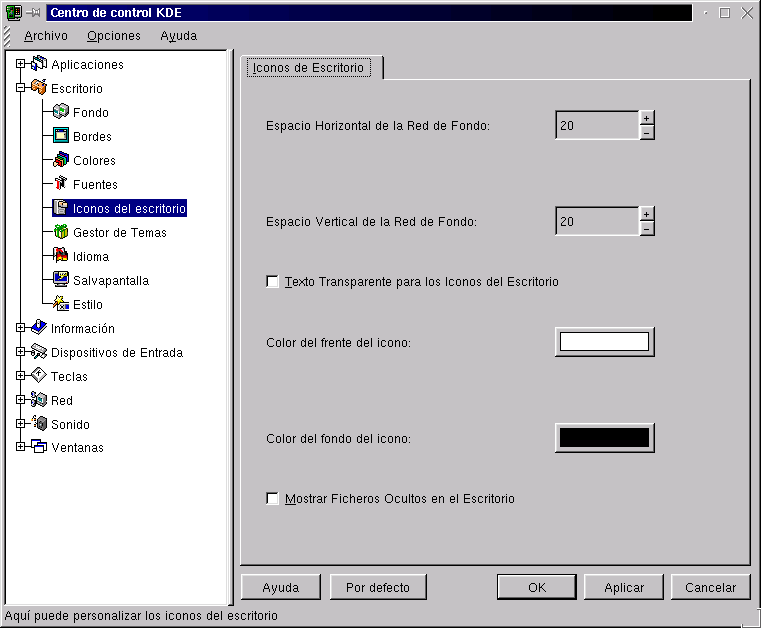This screenshot has height=628, width=761.
Task: Open the Opciones menu
Action: tap(114, 36)
